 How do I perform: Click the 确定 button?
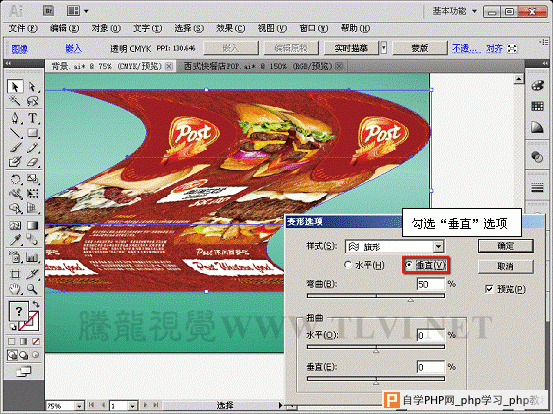(505, 246)
